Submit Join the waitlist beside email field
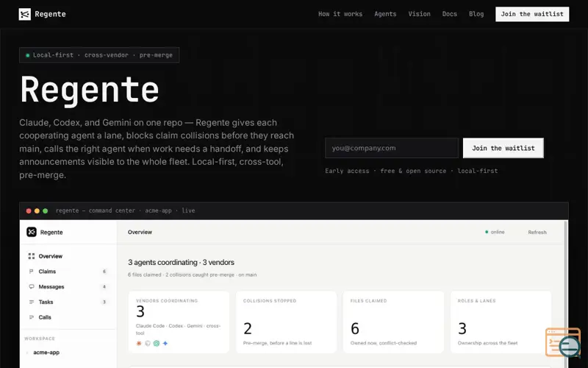This screenshot has height=368, width=588. coord(503,148)
